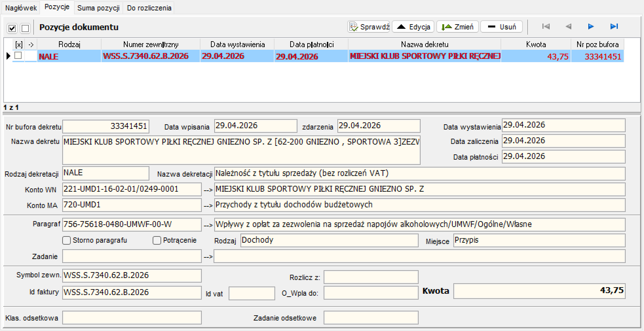Image resolution: width=644 pixels, height=331 pixels.
Task: Go to the first record navigation icon
Action: [x=546, y=26]
